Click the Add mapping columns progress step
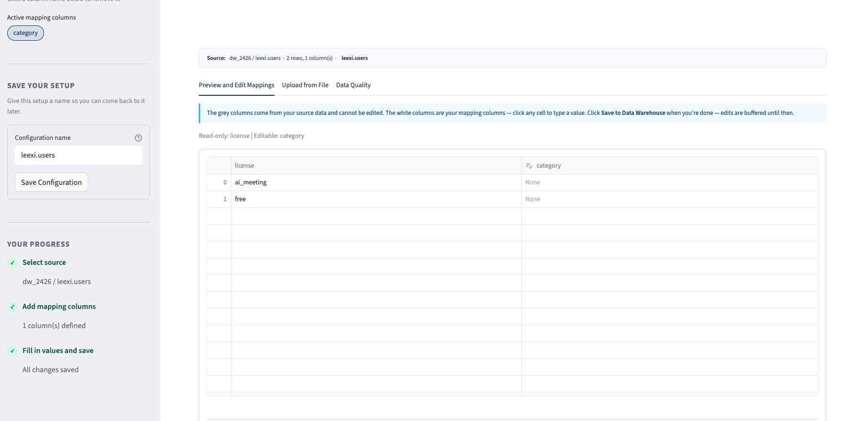Image resolution: width=868 pixels, height=421 pixels. (x=59, y=307)
